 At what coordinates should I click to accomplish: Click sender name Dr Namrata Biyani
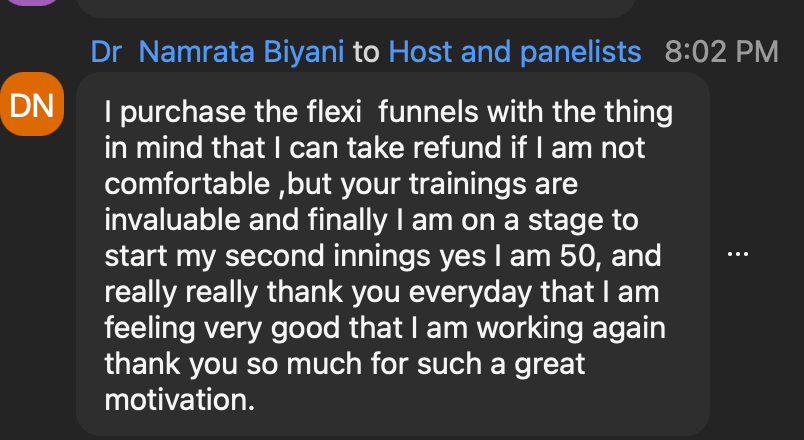218,52
